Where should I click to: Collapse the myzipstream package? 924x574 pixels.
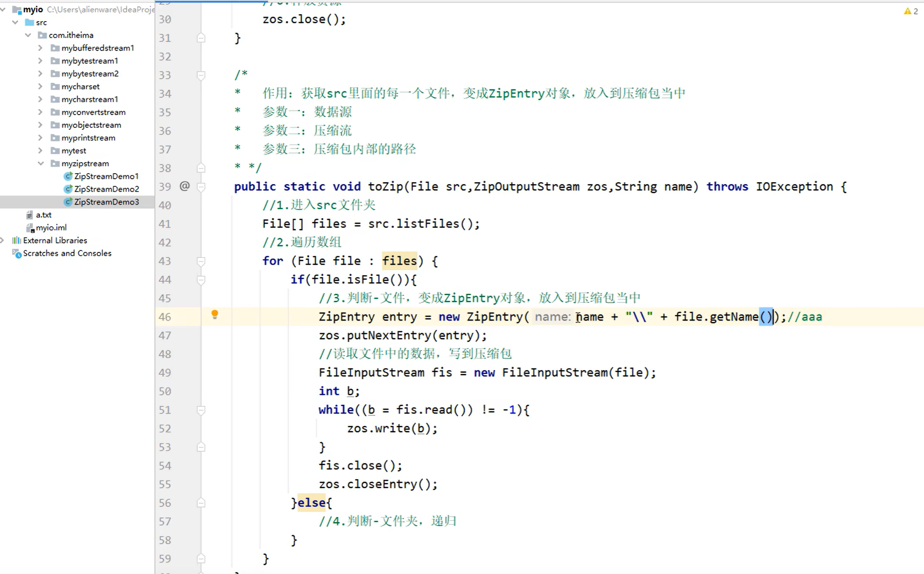point(41,163)
